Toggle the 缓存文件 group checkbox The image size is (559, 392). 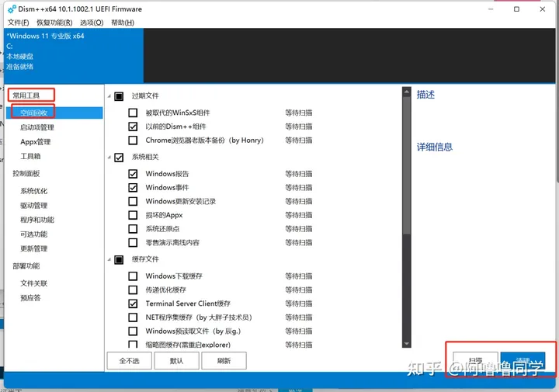pyautogui.click(x=119, y=259)
